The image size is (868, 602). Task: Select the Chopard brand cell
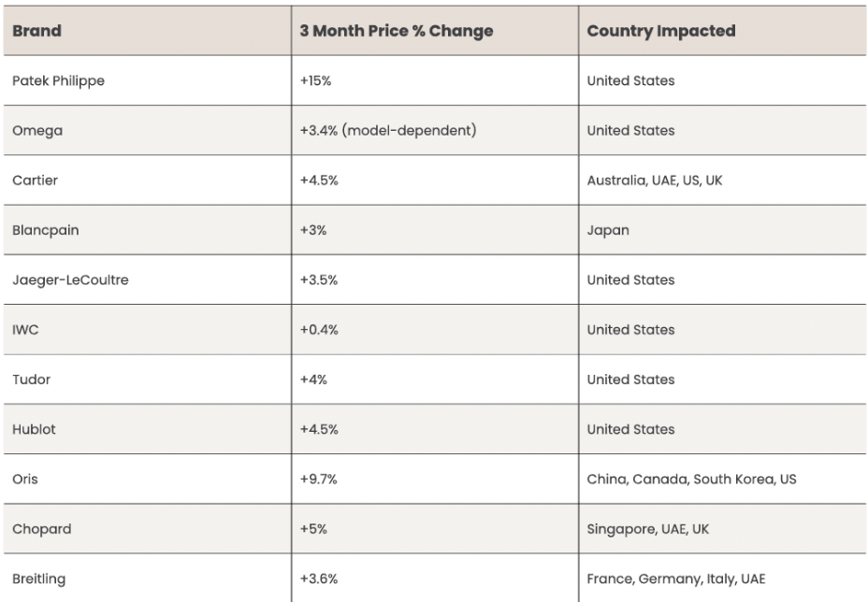(x=41, y=529)
